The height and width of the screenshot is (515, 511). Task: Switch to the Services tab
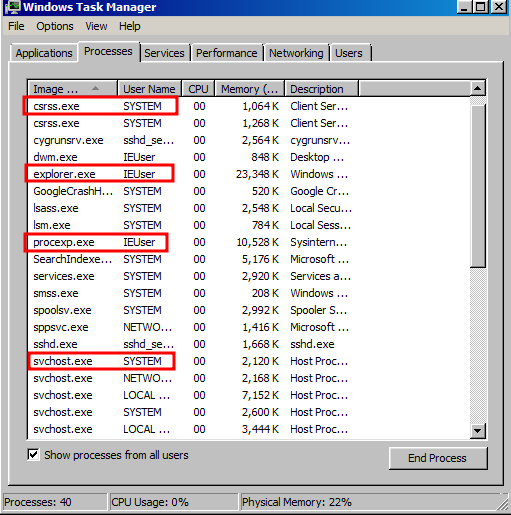(164, 53)
